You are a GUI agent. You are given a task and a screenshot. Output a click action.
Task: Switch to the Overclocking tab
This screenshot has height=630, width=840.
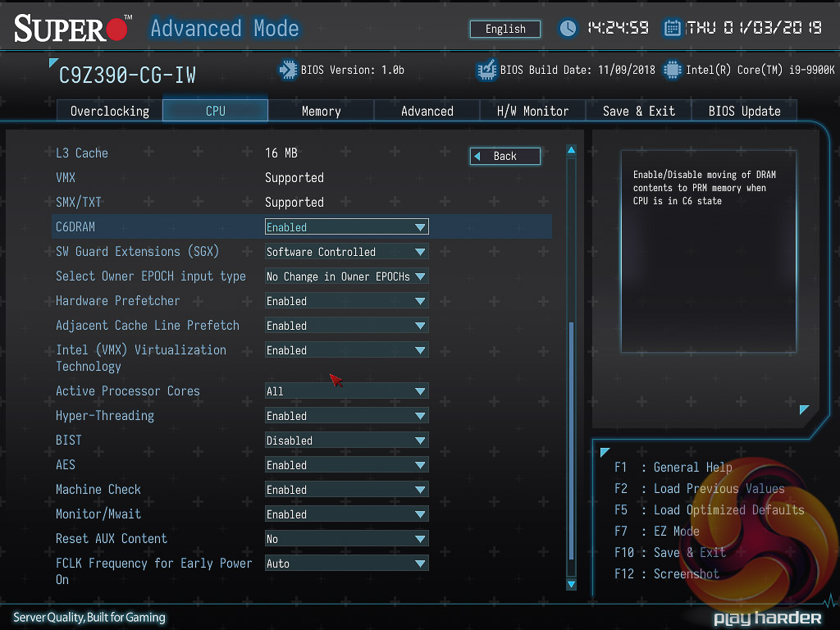pyautogui.click(x=110, y=111)
